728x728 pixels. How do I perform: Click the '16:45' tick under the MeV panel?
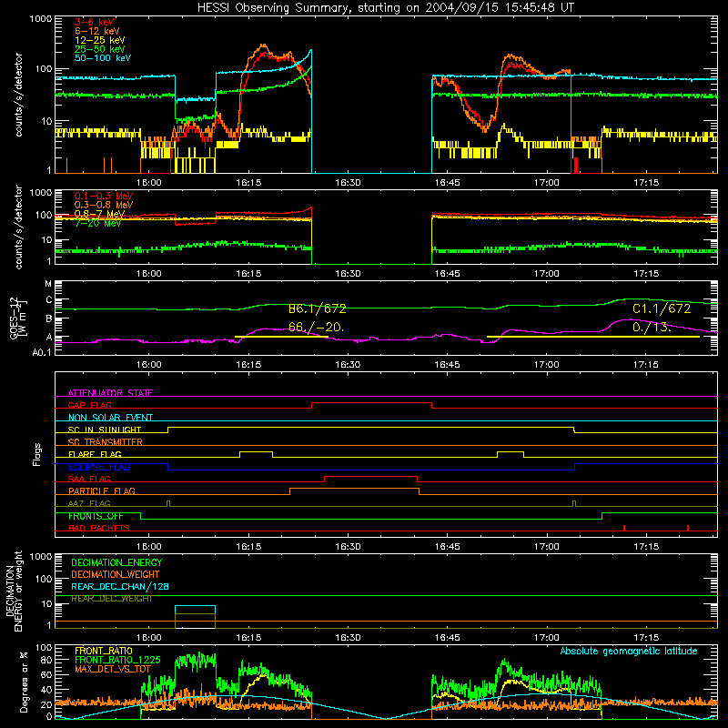[x=447, y=274]
